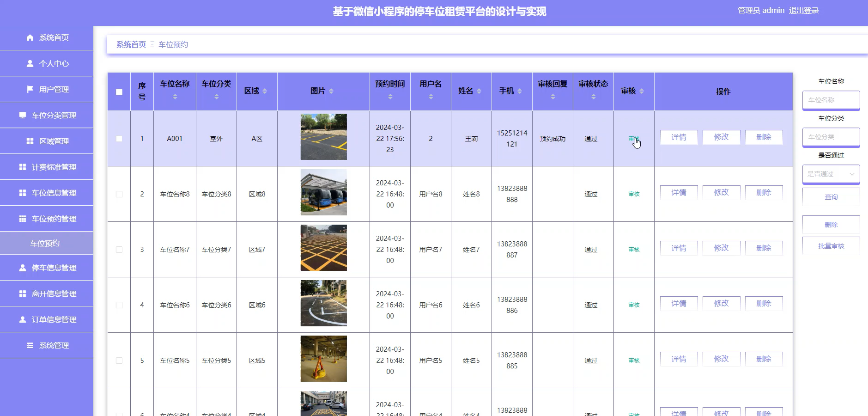Screen dimensions: 868x416
Task: Sort by 审核回复 column arrows
Action: [553, 97]
